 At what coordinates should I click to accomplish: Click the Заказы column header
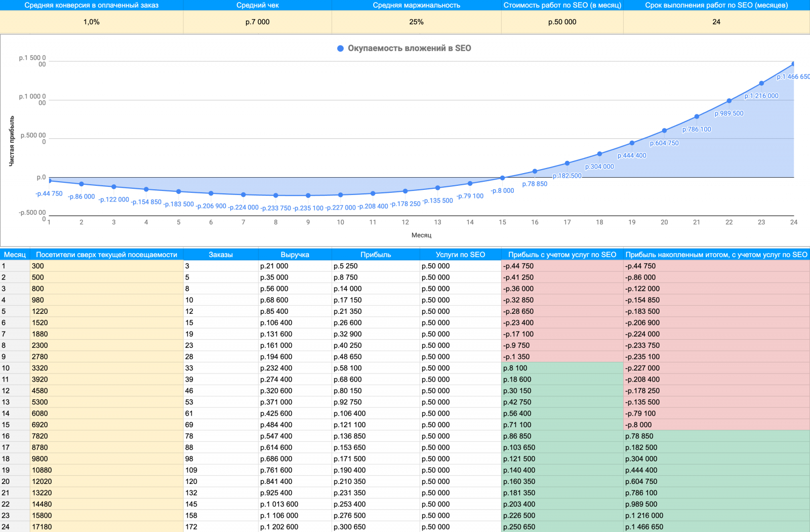(x=221, y=255)
